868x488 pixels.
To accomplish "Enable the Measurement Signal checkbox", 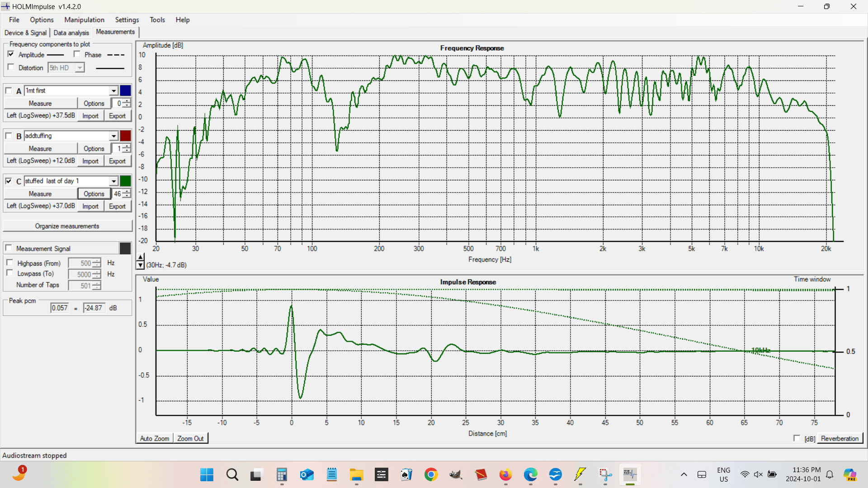I will click(x=9, y=248).
